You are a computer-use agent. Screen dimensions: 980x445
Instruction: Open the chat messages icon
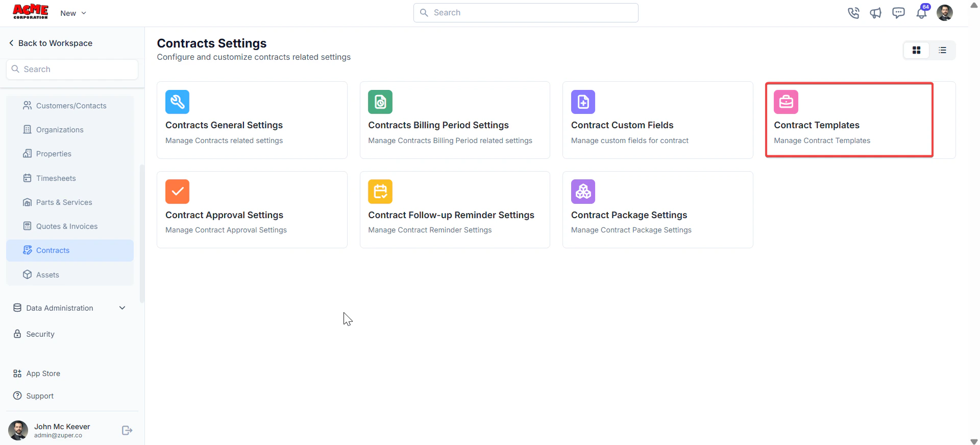[898, 13]
